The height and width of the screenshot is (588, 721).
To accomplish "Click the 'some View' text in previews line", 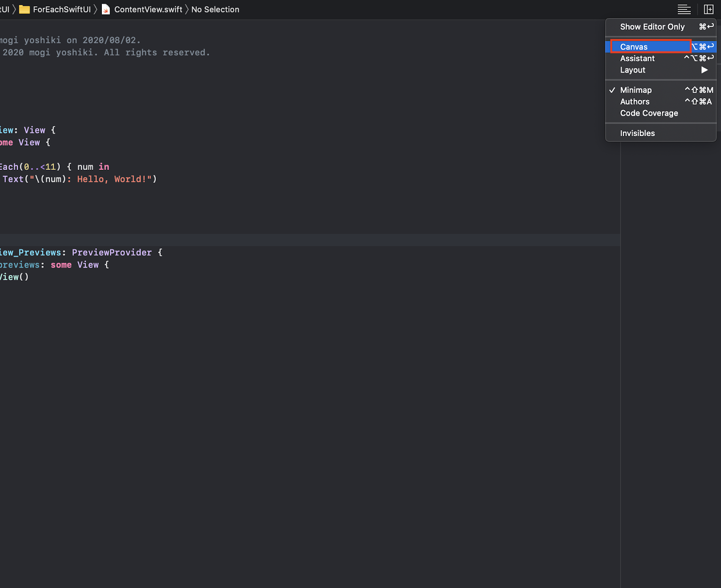I will tap(74, 265).
